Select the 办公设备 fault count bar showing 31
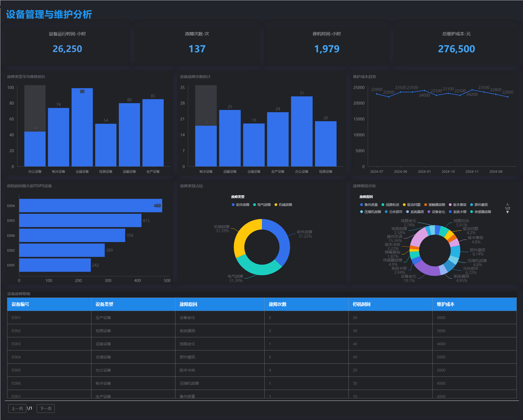523x420 pixels. pyautogui.click(x=302, y=131)
